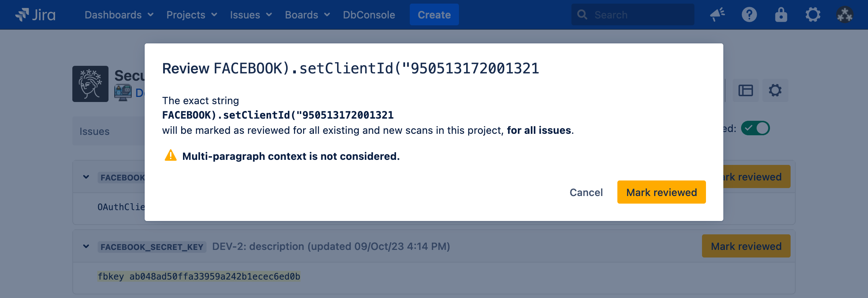Click the Create button
The height and width of the screenshot is (298, 868).
tap(434, 15)
